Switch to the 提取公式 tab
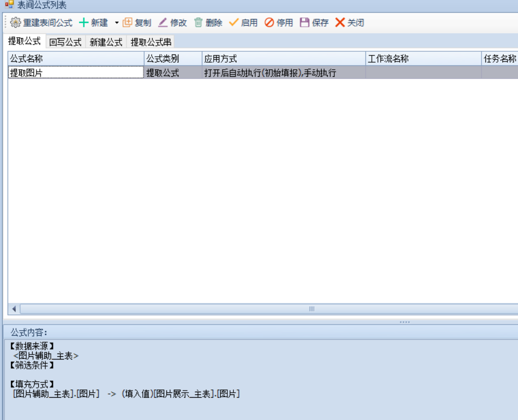Screen dimensions: 518x420 (x=24, y=41)
